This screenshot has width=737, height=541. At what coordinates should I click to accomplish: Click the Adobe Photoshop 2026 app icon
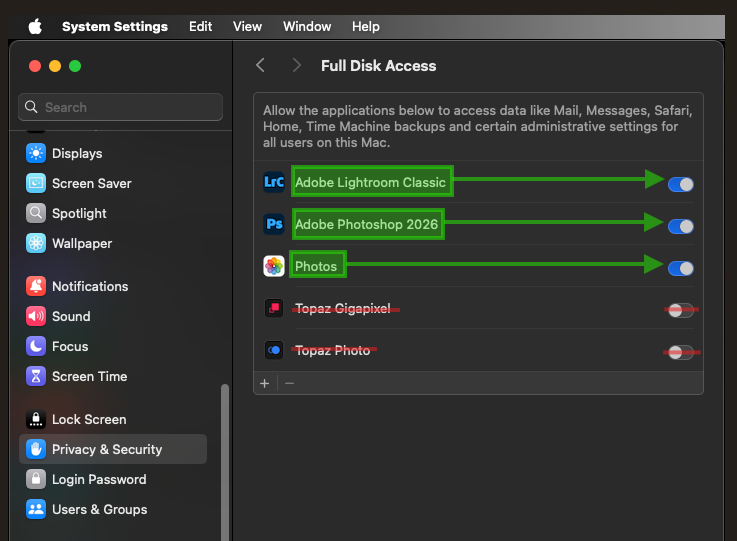point(274,224)
